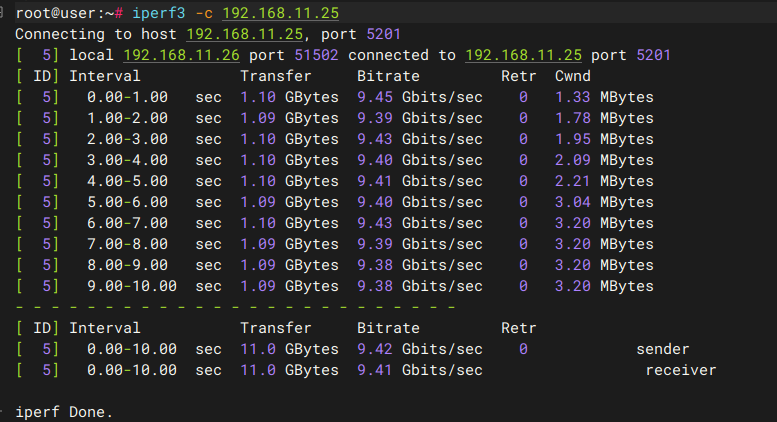777x422 pixels.
Task: Open the 192.168.11.25 link in the command line
Action: point(280,13)
